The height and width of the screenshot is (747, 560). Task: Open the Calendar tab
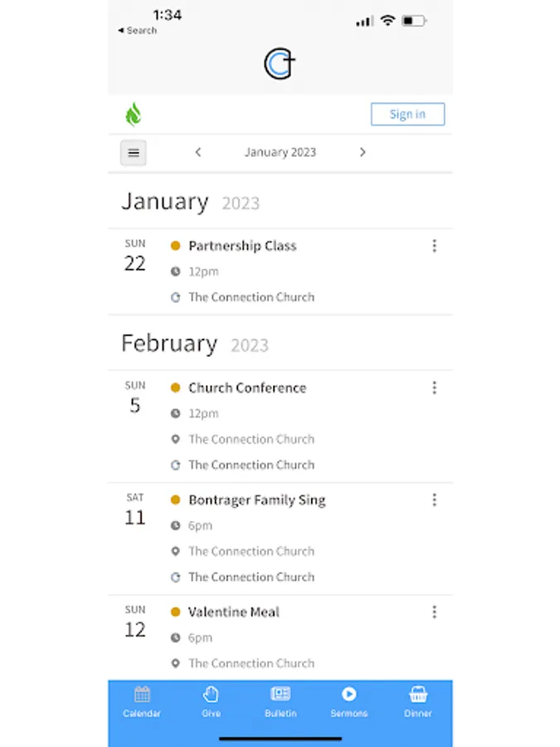point(142,701)
